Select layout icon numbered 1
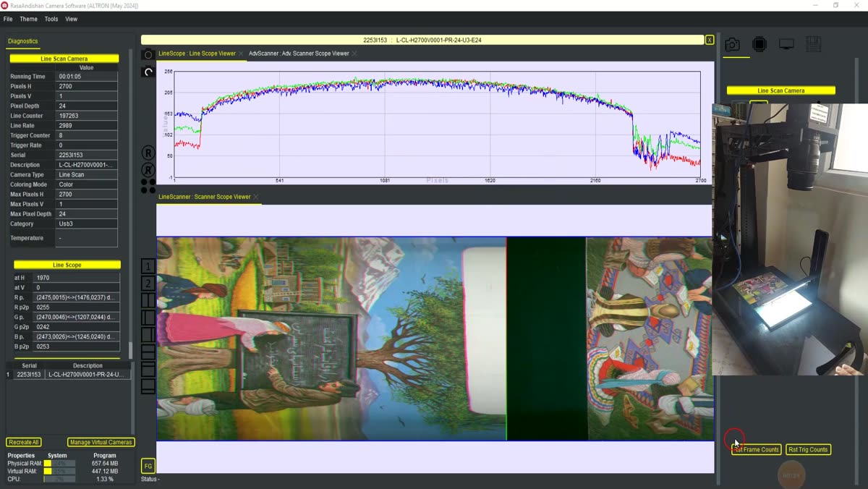Image resolution: width=868 pixels, height=489 pixels. (148, 266)
